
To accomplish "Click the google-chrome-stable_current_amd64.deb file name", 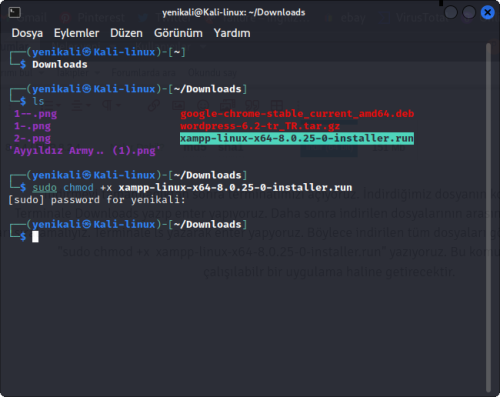I will click(x=297, y=114).
